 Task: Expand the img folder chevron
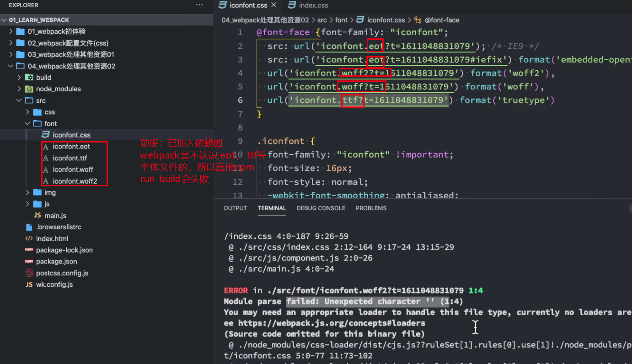tap(27, 193)
